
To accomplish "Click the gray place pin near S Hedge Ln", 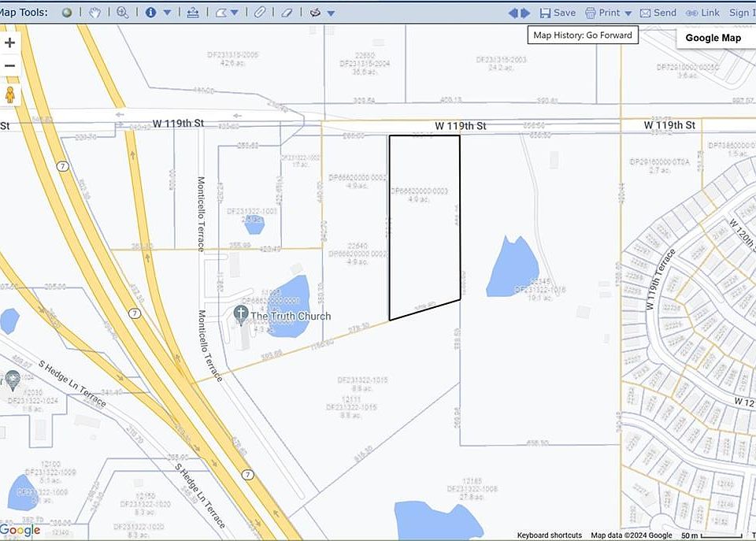I will (13, 380).
